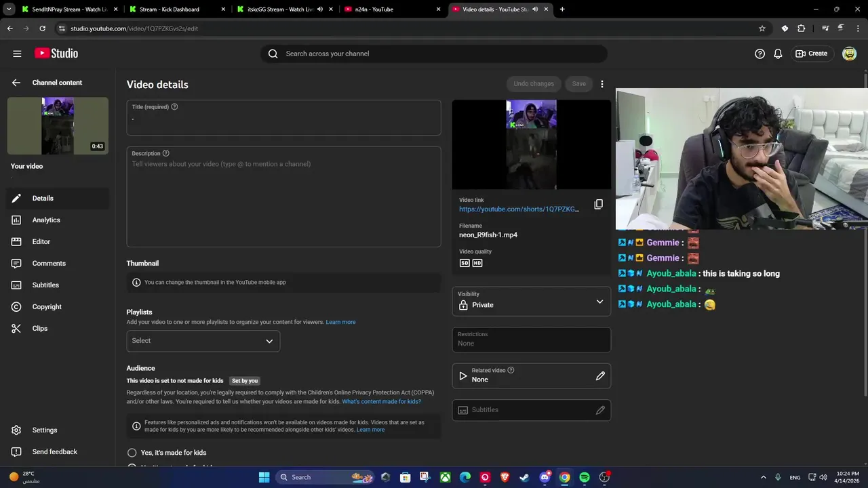This screenshot has width=868, height=488.
Task: Open Steam from the taskbar
Action: [525, 477]
